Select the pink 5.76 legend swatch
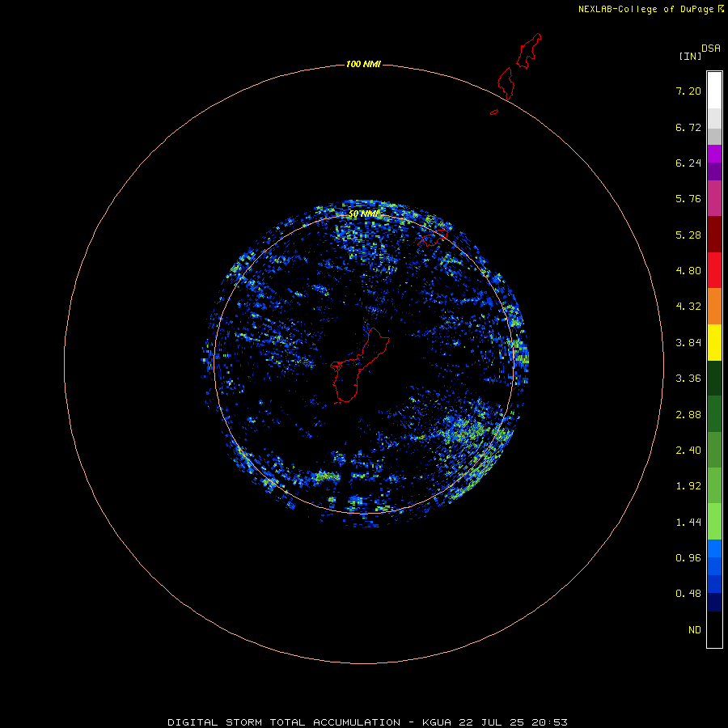Image resolution: width=728 pixels, height=728 pixels. (714, 198)
